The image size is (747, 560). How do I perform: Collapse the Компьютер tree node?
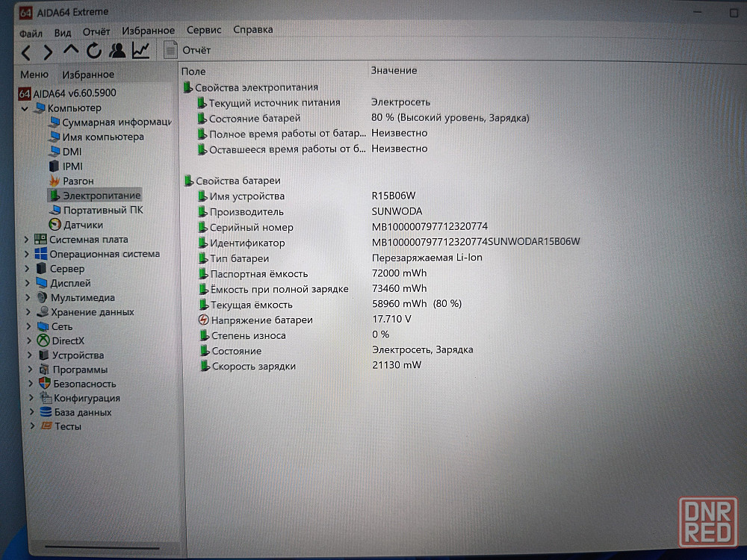point(25,109)
